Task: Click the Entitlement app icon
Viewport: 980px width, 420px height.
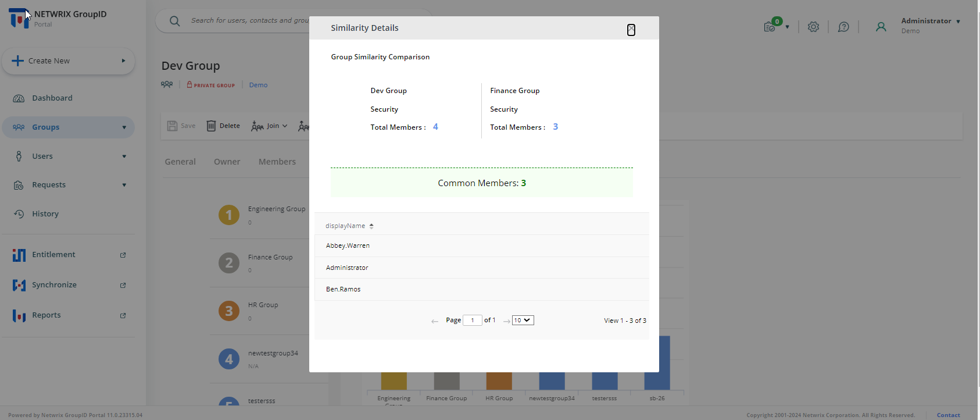Action: click(x=19, y=255)
